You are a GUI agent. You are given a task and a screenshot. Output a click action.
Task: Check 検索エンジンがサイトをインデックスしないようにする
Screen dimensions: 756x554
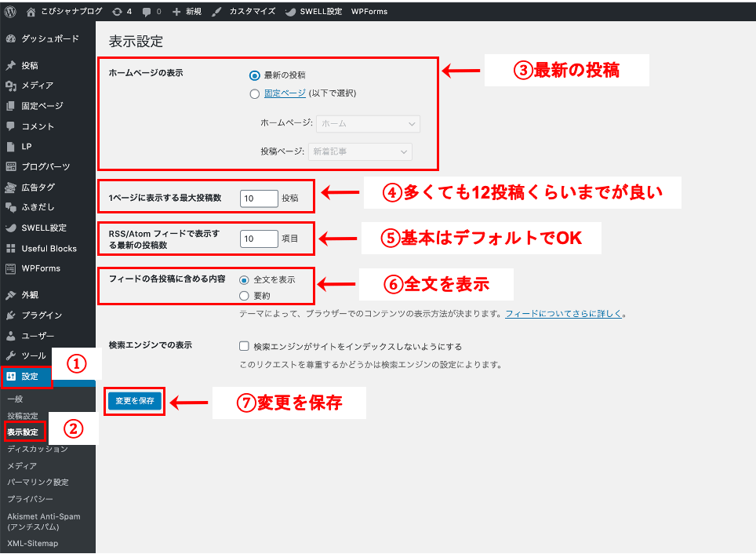[x=244, y=346]
